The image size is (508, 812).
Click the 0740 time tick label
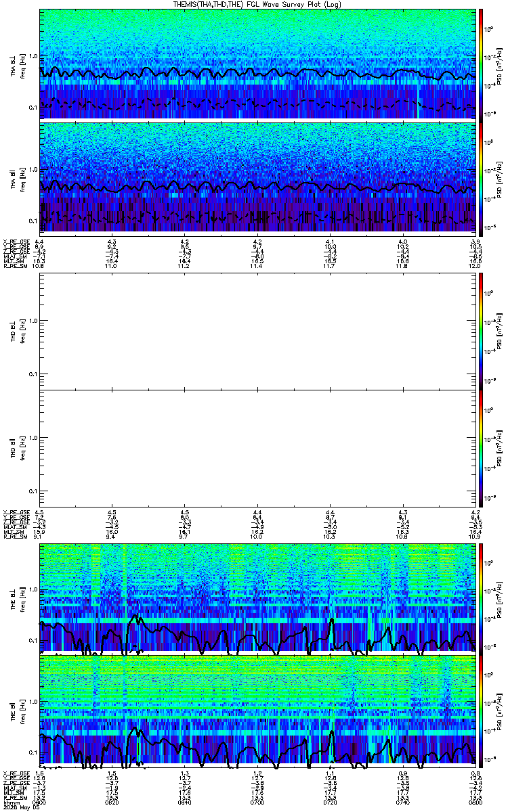[402, 802]
